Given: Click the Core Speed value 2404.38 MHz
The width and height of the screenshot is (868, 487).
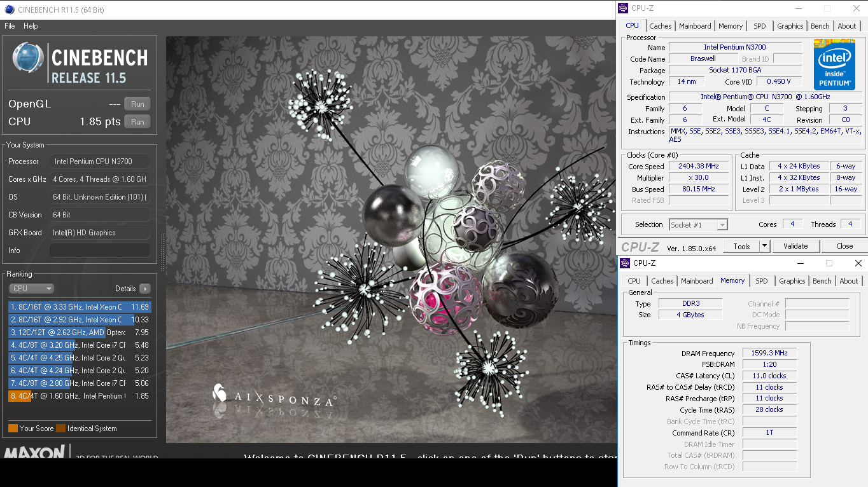Looking at the screenshot, I should pyautogui.click(x=699, y=167).
